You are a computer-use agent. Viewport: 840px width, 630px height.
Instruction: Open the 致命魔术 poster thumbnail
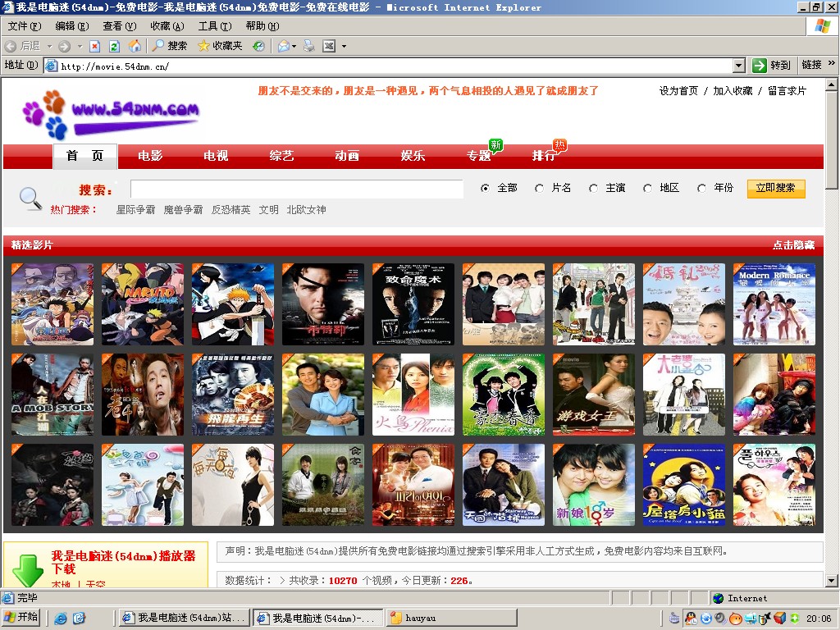[413, 304]
